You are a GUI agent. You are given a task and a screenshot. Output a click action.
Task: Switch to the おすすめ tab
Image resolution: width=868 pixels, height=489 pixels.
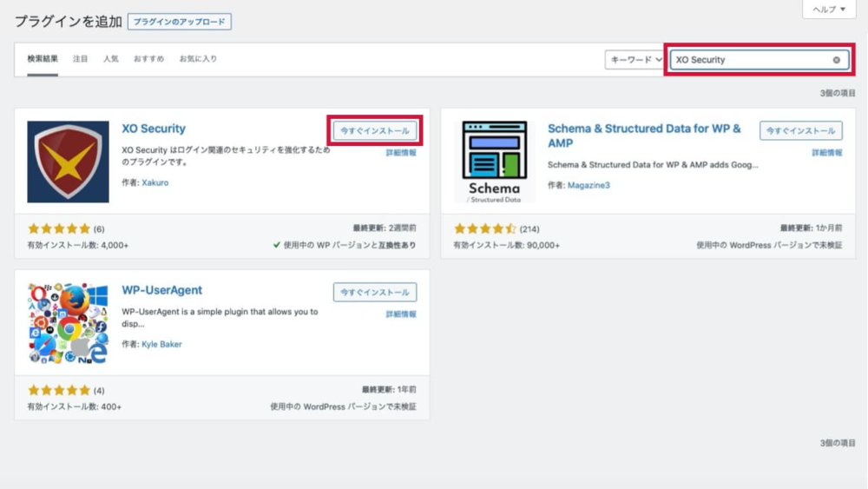point(148,59)
